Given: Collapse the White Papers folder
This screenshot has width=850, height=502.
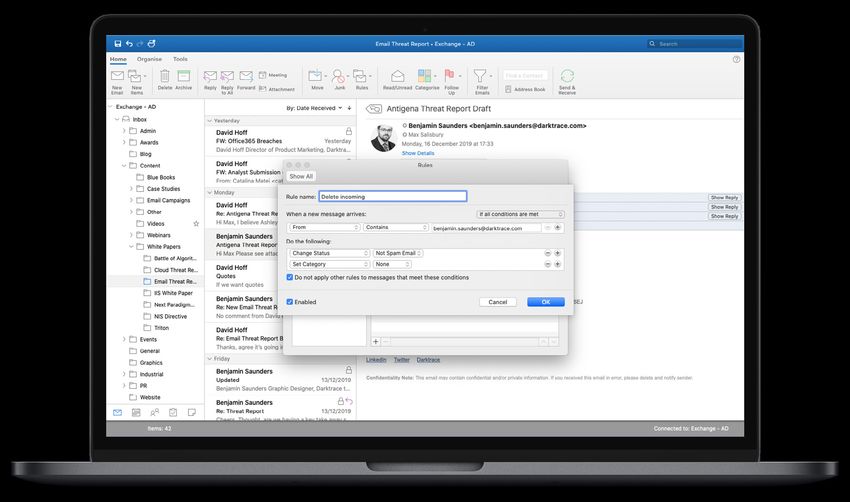Looking at the screenshot, I should pos(131,247).
